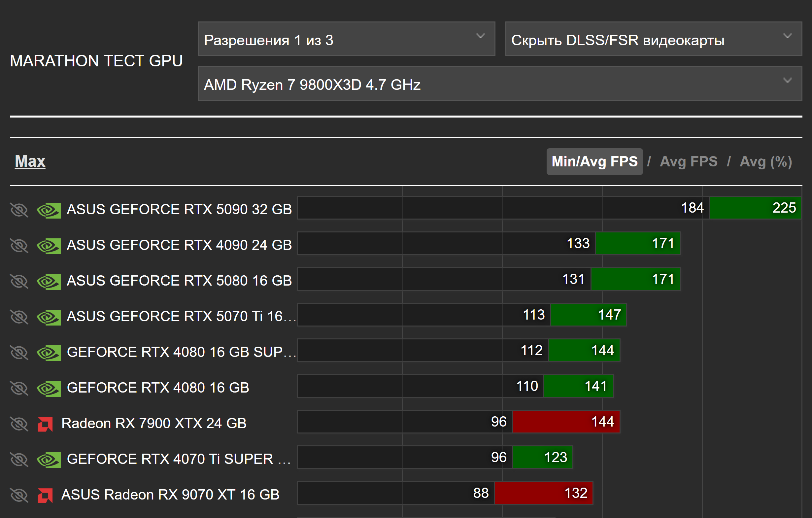812x518 pixels.
Task: Click the green 225 bar of RTX 5090
Action: click(x=755, y=208)
